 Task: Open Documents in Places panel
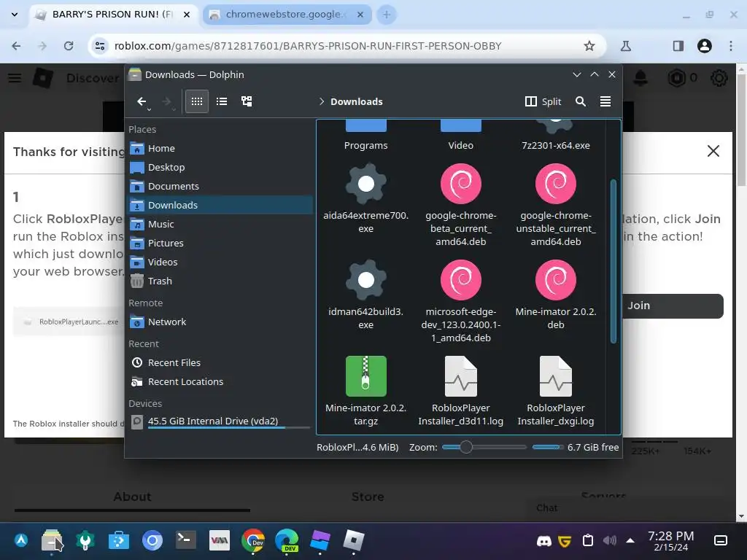coord(220,186)
